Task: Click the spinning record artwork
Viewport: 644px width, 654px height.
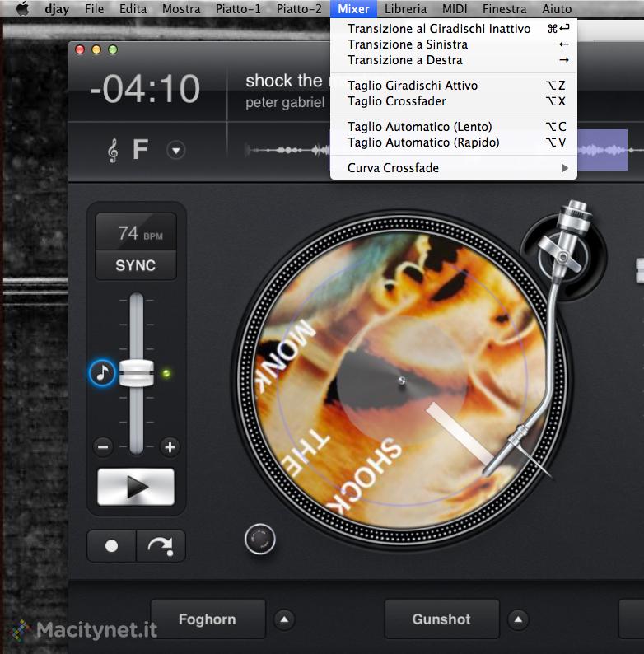Action: 401,381
